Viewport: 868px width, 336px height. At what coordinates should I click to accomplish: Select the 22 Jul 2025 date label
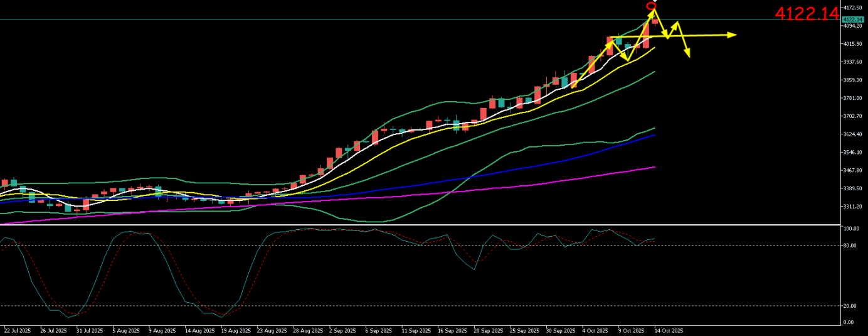tap(17, 330)
